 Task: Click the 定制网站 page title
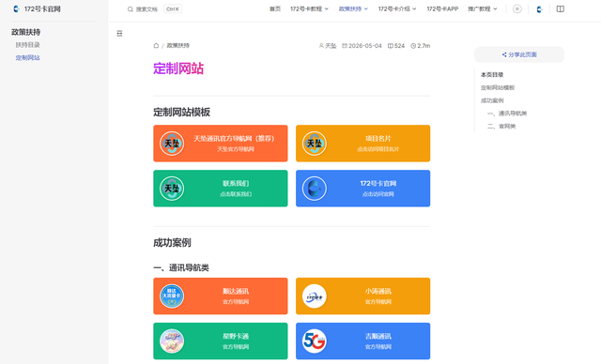[178, 68]
